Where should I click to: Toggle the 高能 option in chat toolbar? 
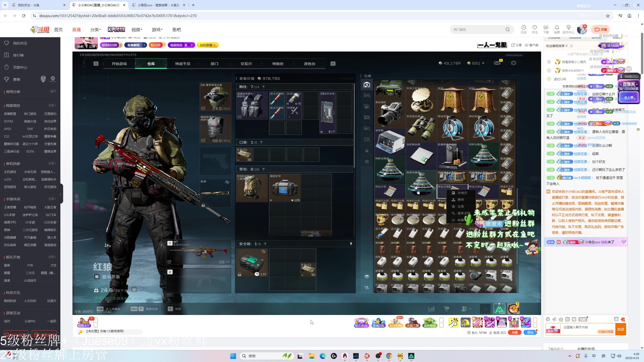coord(583,319)
